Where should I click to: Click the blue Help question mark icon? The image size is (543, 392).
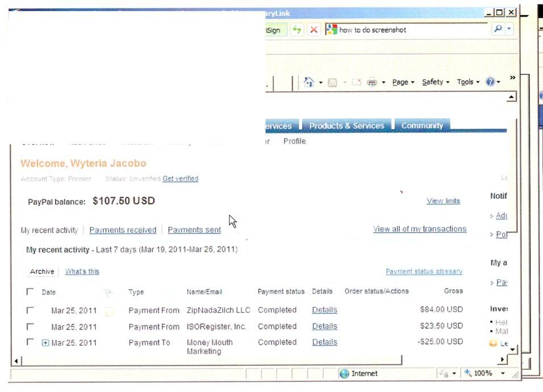pos(490,82)
